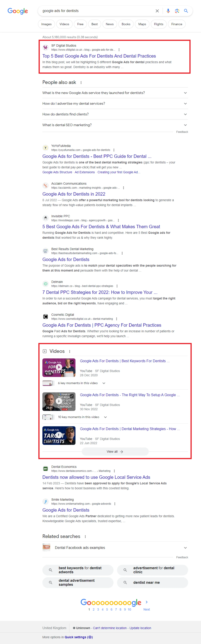Image resolution: width=201 pixels, height=644 pixels.
Task: Open three-dot menu for Delmain result
Action: point(117,286)
